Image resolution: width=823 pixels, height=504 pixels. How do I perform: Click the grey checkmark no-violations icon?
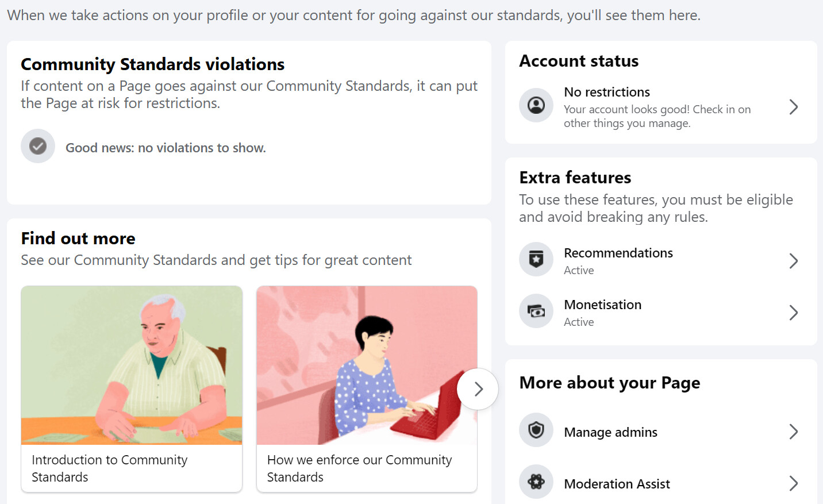[38, 146]
